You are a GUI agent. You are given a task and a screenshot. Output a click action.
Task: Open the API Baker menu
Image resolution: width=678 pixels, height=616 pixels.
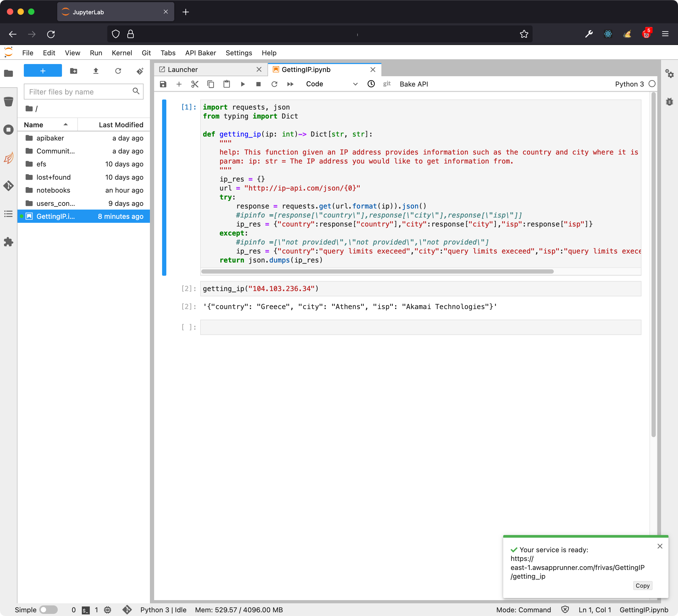[x=200, y=53]
